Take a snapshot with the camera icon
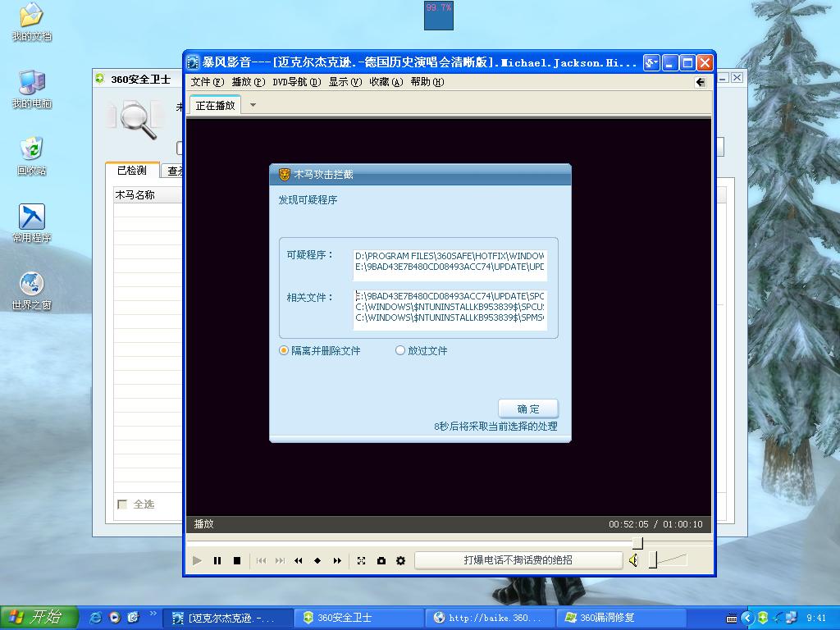This screenshot has width=840, height=630. [x=381, y=560]
